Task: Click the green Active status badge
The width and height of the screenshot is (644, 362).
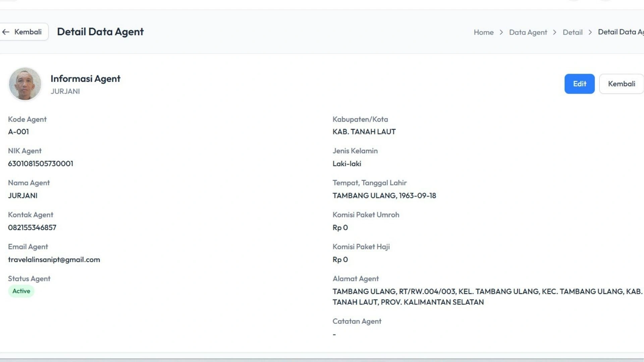Action: pyautogui.click(x=21, y=291)
